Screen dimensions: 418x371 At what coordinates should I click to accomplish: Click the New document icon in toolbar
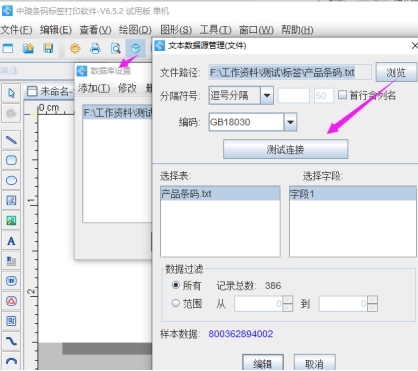click(8, 49)
